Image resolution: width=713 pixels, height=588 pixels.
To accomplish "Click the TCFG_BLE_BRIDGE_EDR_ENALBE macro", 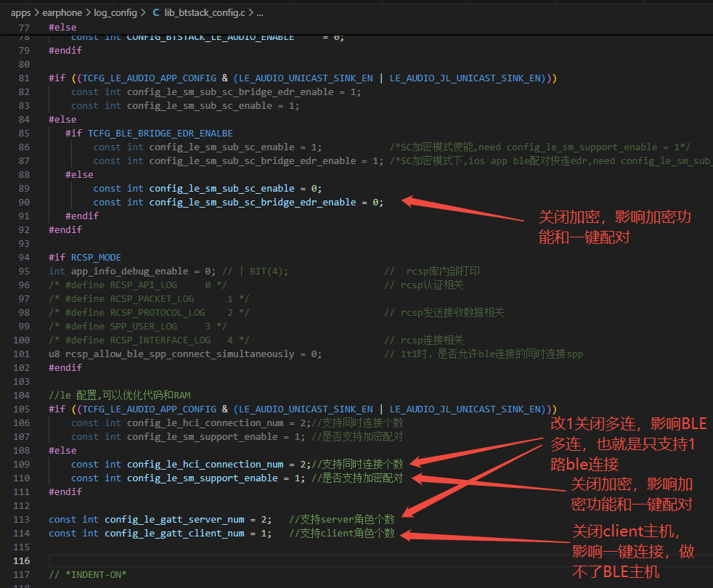I will (x=160, y=134).
